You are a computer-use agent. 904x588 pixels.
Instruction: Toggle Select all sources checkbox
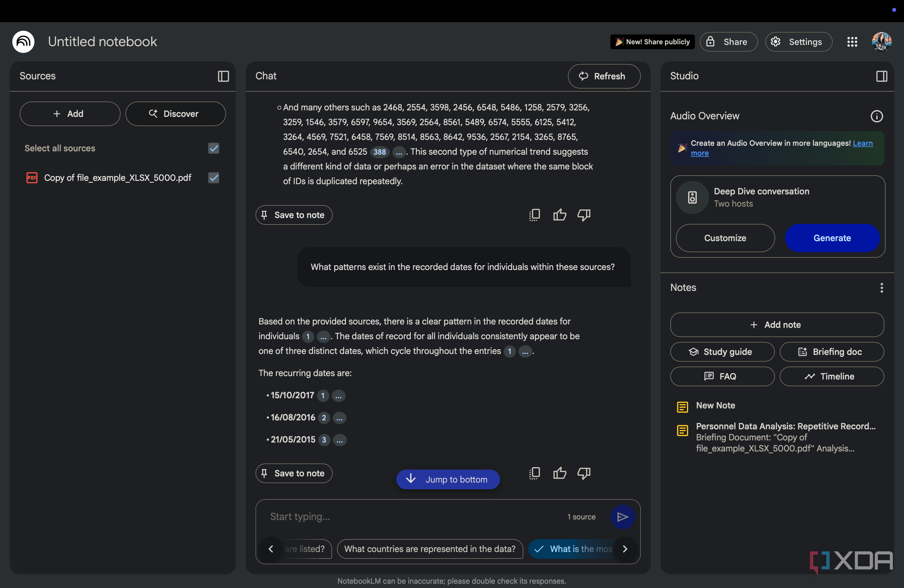coord(214,148)
